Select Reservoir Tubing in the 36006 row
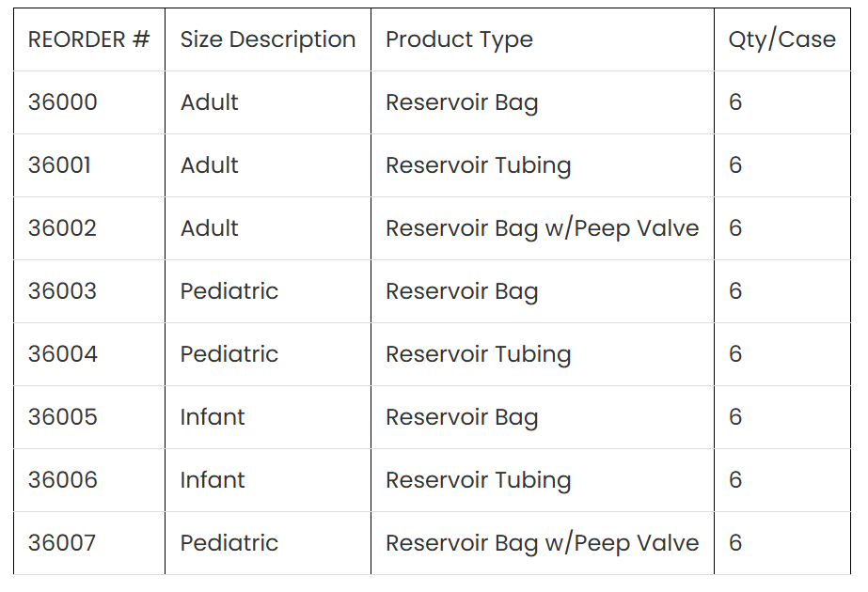This screenshot has height=592, width=868. pyautogui.click(x=478, y=480)
